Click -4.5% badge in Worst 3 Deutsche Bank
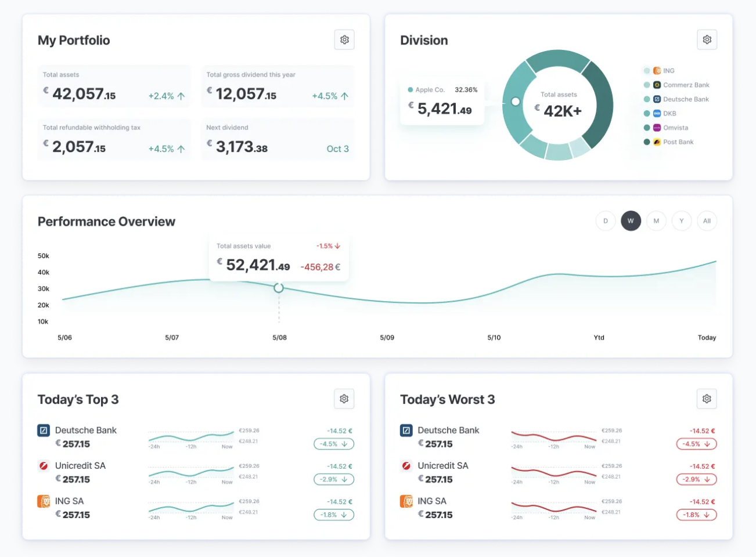 coord(697,444)
